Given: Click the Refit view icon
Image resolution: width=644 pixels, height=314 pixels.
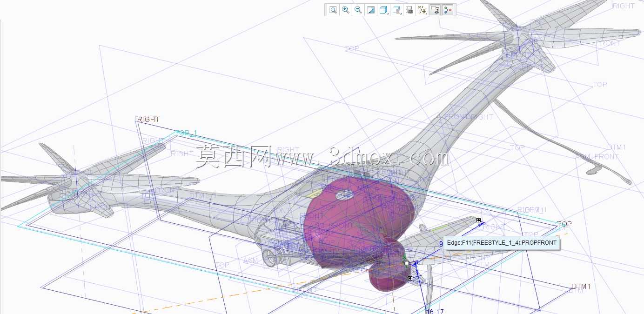Looking at the screenshot, I should coord(333,10).
